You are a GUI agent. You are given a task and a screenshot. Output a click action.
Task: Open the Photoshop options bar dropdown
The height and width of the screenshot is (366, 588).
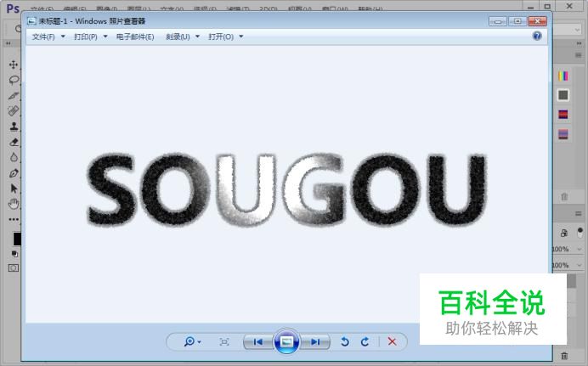coord(577,30)
